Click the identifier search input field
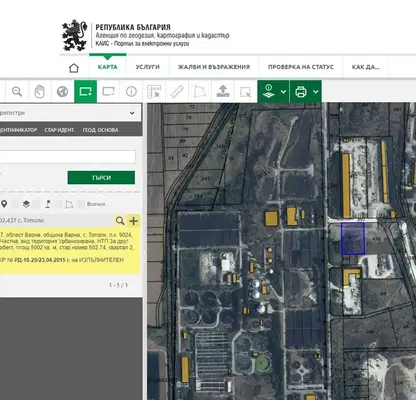The image size is (416, 400). 67,157
